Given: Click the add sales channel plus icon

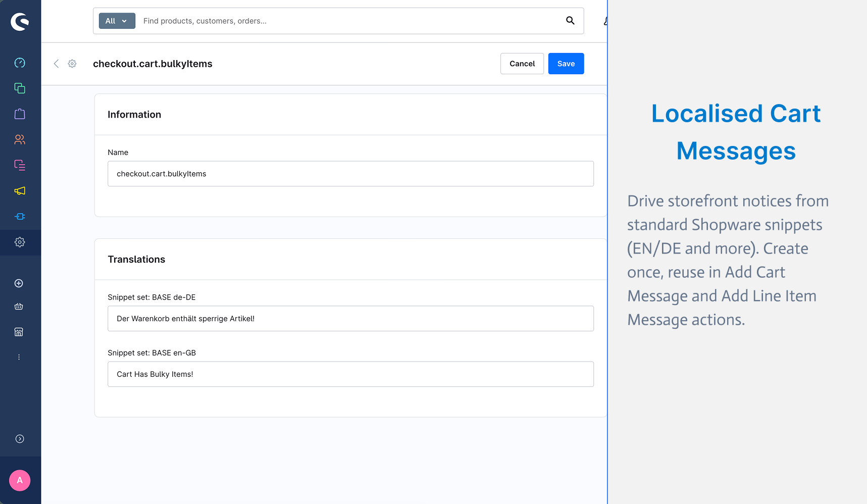Looking at the screenshot, I should point(19,283).
